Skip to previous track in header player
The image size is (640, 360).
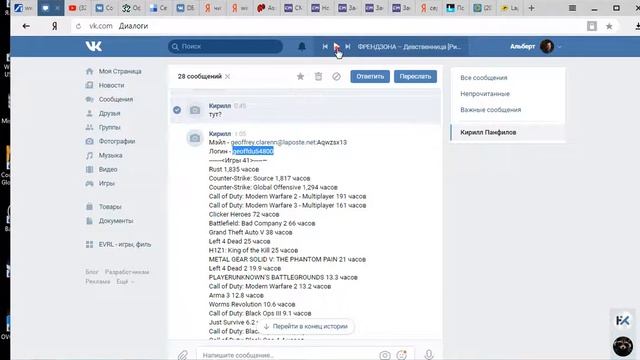point(325,47)
